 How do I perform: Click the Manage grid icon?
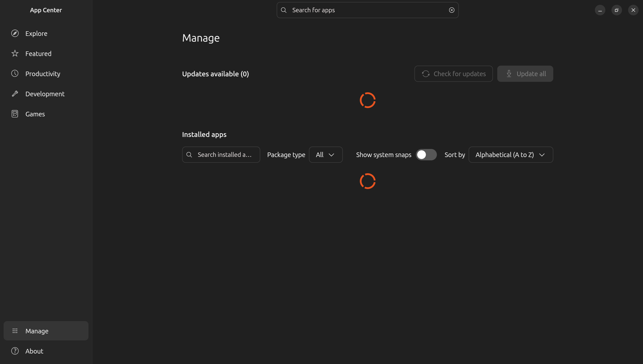click(x=15, y=331)
